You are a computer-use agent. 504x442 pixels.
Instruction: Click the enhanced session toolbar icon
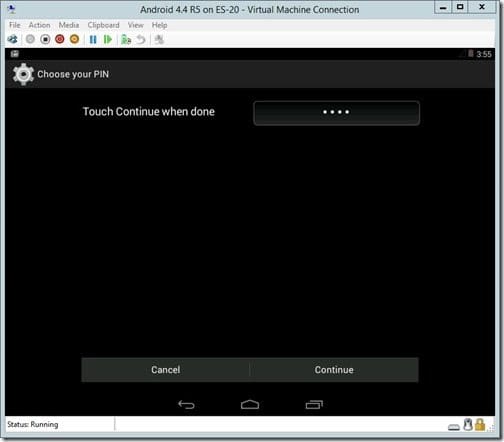coord(159,40)
